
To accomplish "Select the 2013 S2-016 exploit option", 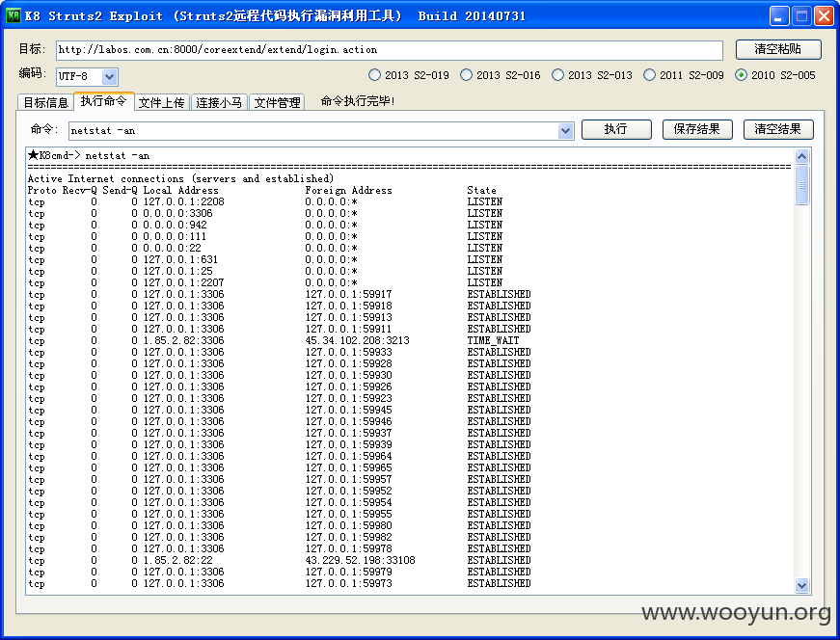I will tap(501, 75).
